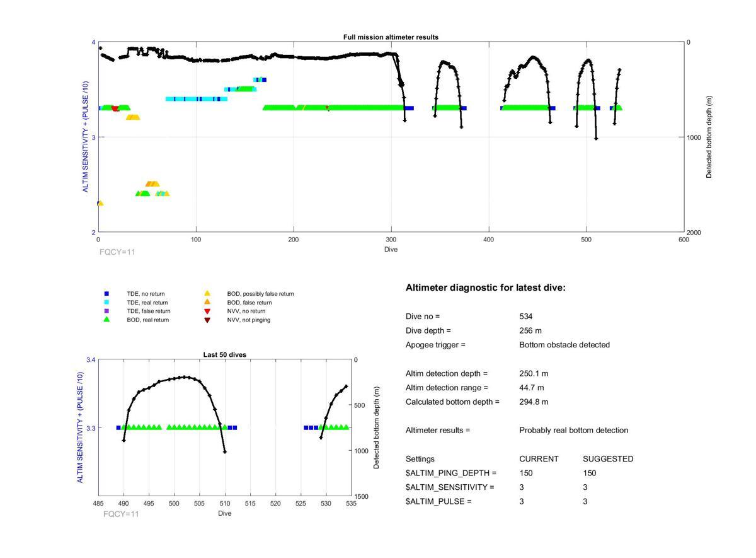Click the $ALTIM_SENSITIVITY label

click(450, 487)
